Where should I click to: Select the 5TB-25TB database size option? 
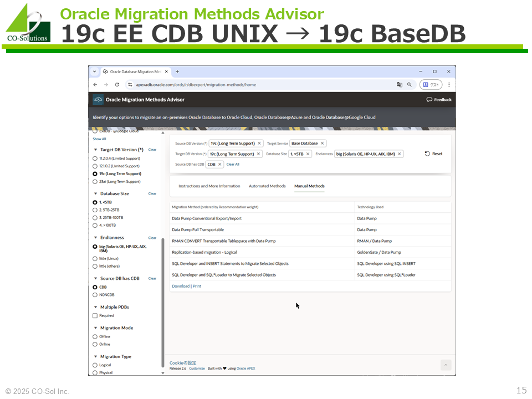click(x=95, y=210)
